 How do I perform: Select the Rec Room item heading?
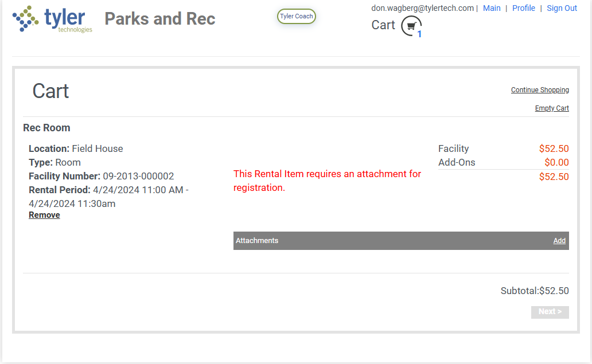[x=46, y=128]
